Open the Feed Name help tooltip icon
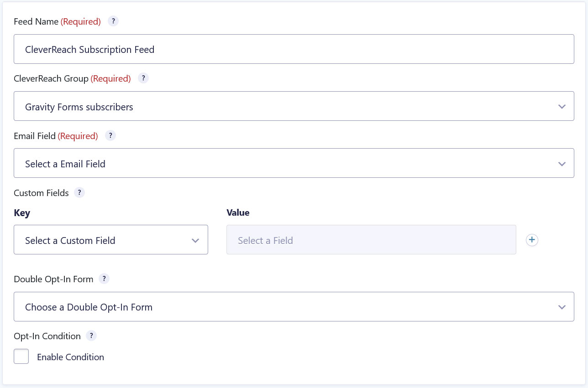This screenshot has height=388, width=588. point(113,21)
